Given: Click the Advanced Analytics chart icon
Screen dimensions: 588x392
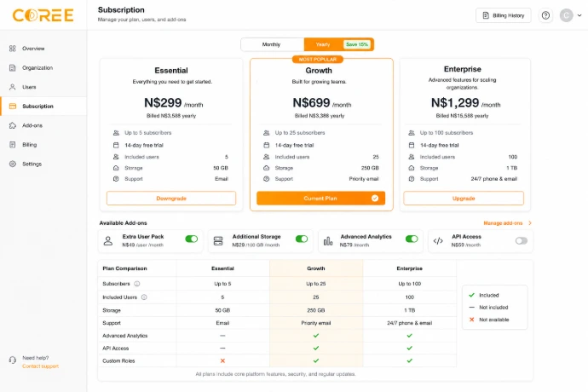Looking at the screenshot, I should [328, 241].
